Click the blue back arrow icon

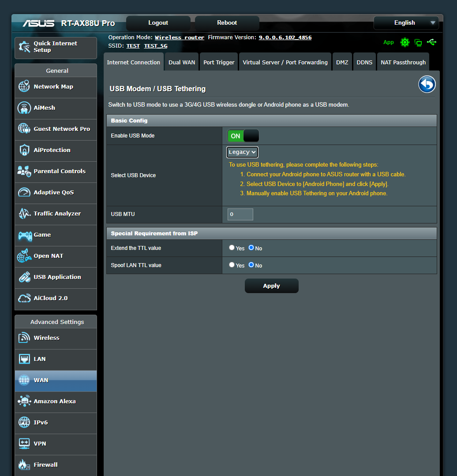point(427,84)
